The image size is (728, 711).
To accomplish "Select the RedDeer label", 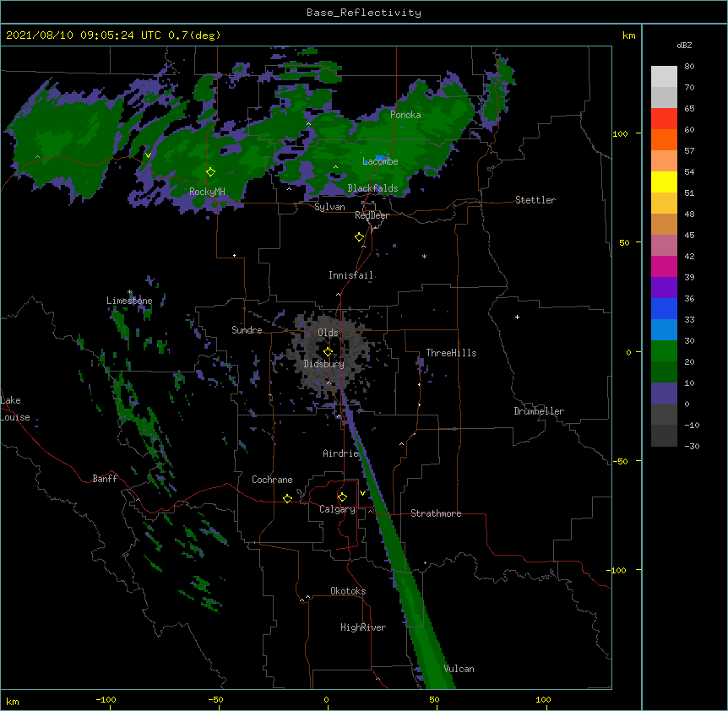I will click(372, 215).
